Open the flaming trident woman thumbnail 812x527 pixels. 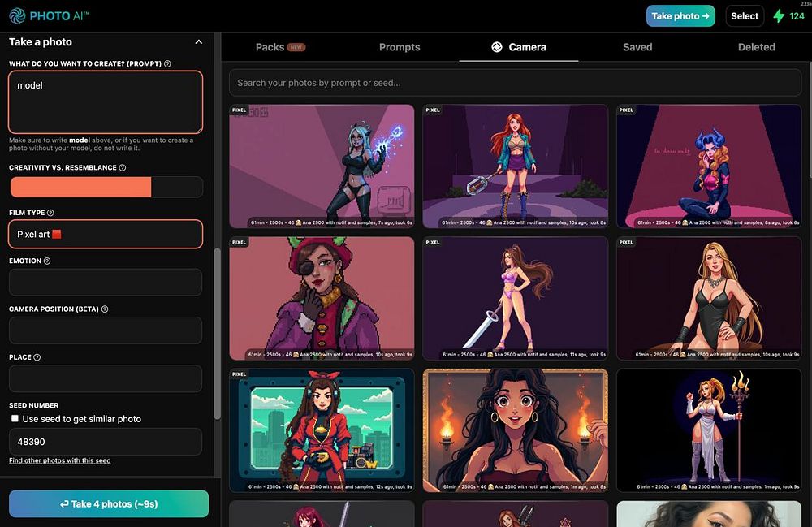(x=709, y=430)
